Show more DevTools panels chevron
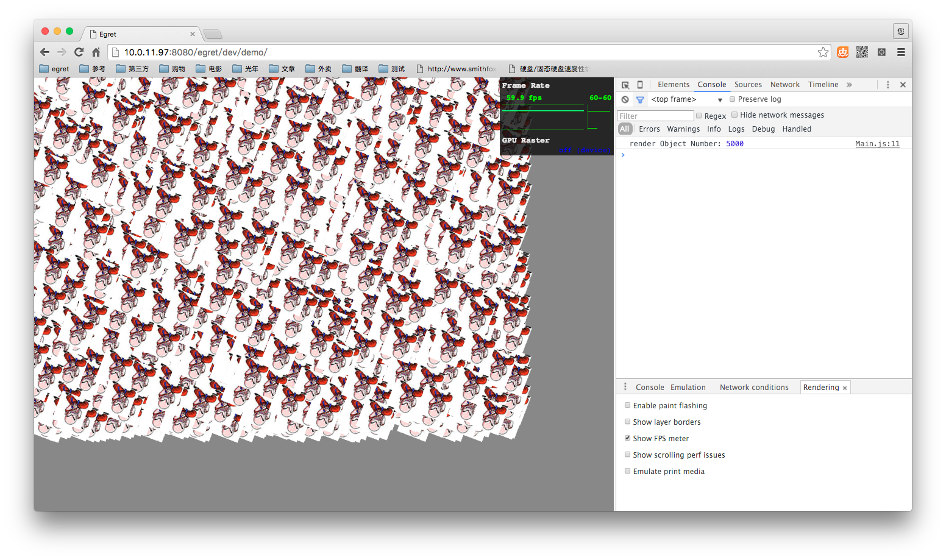Image resolution: width=946 pixels, height=560 pixels. click(849, 85)
